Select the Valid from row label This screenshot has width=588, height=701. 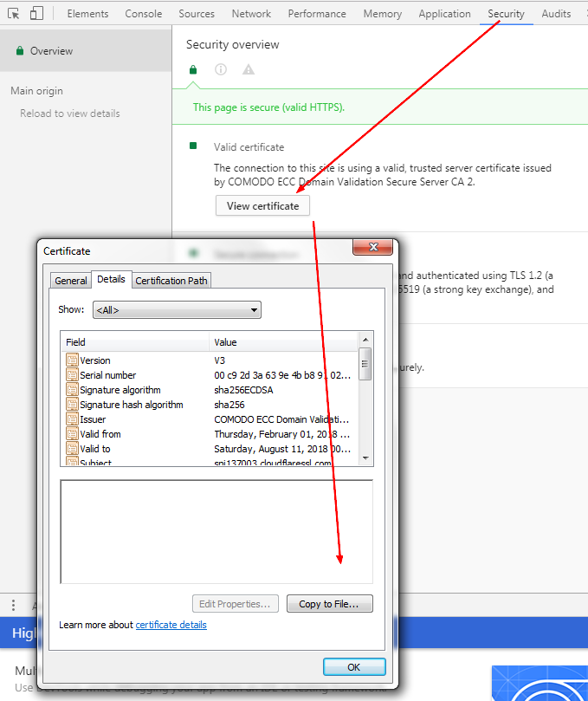point(100,434)
